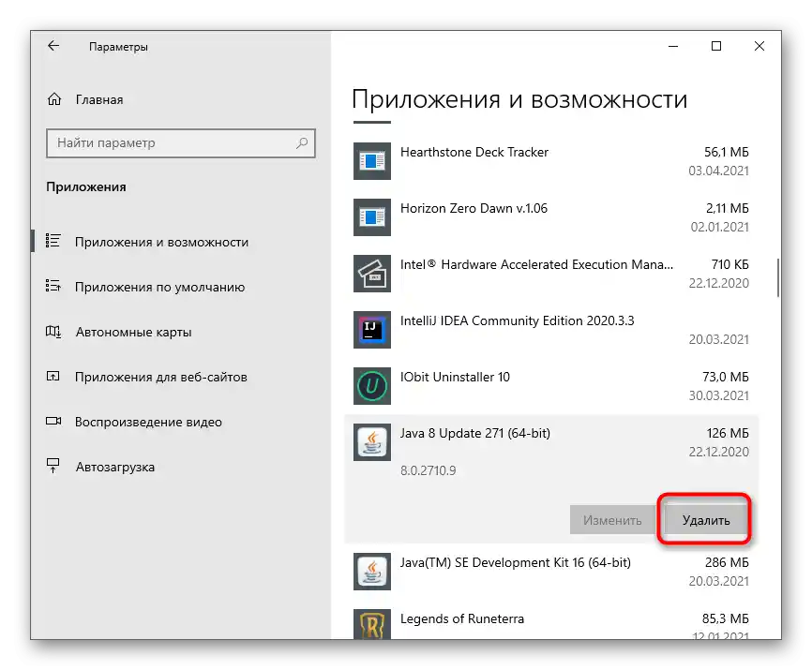This screenshot has width=812, height=670.
Task: Select Hearthstone Deck Tracker entry name
Action: [x=474, y=152]
